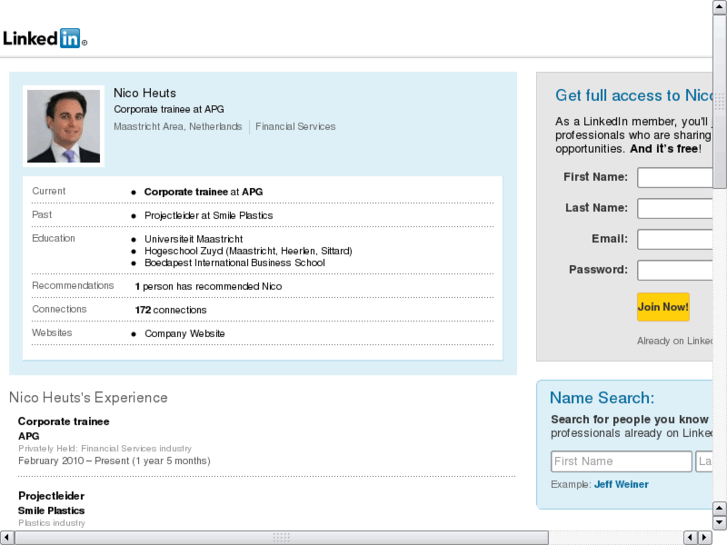Screen dimensions: 727x545
Task: Click 'Projectleider at Smile Plastics' past position
Action: 209,215
